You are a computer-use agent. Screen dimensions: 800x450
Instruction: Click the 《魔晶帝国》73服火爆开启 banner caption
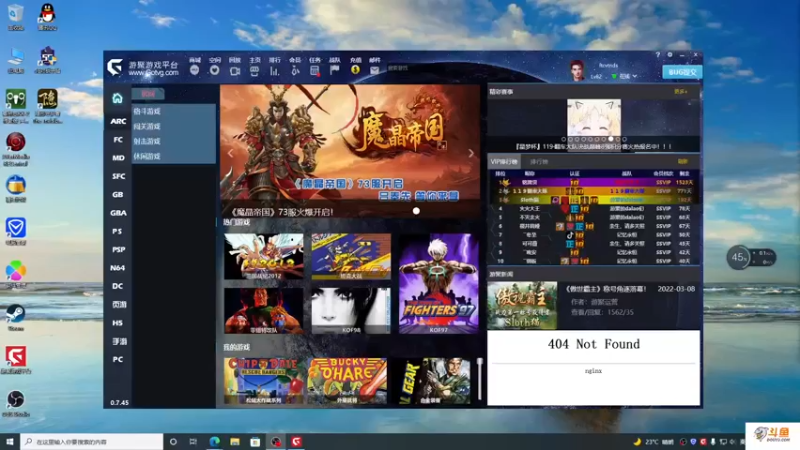pos(282,212)
